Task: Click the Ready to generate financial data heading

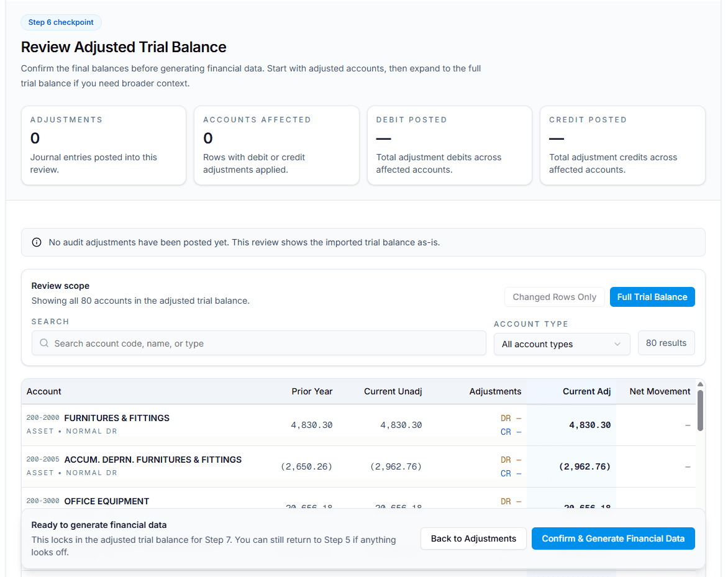Action: [x=99, y=525]
